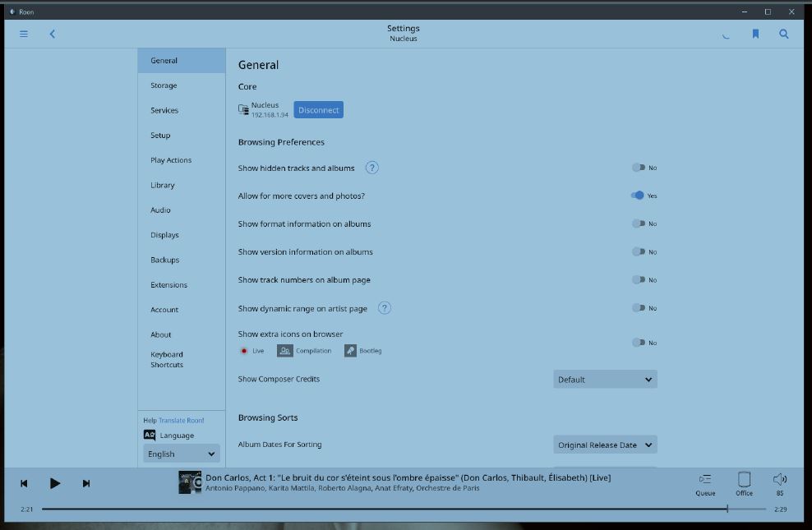Toggle Show track numbers on album page

tap(639, 279)
